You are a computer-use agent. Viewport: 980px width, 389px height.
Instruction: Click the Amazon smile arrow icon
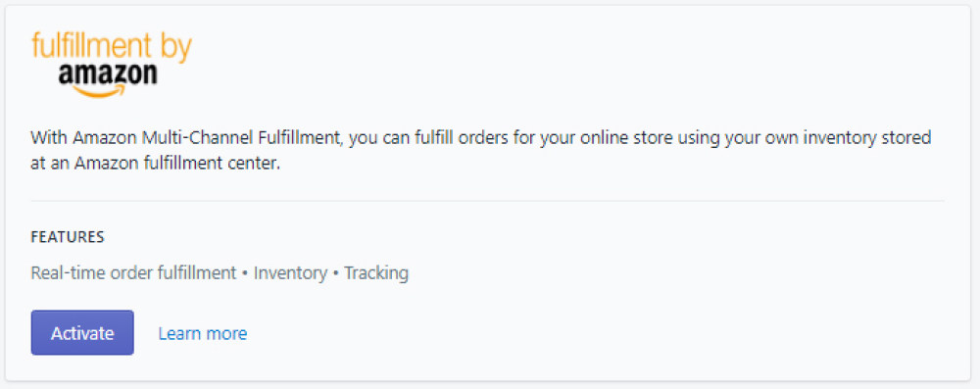(100, 92)
